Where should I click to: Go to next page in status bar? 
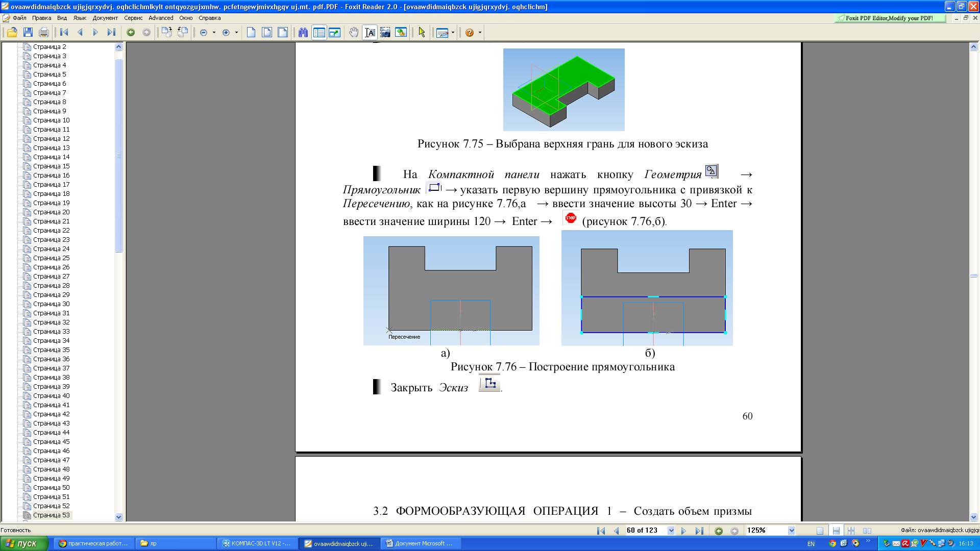683,531
